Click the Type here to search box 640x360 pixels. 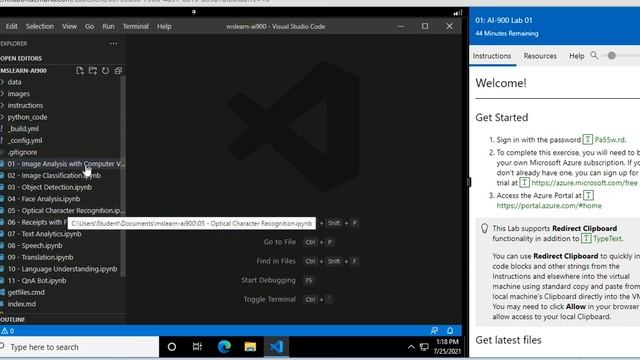coord(80,347)
